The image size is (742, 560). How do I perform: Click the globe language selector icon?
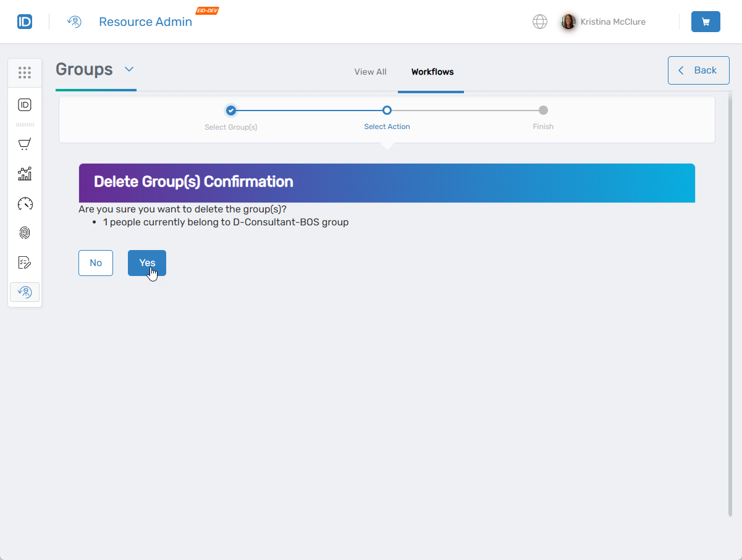click(x=540, y=21)
